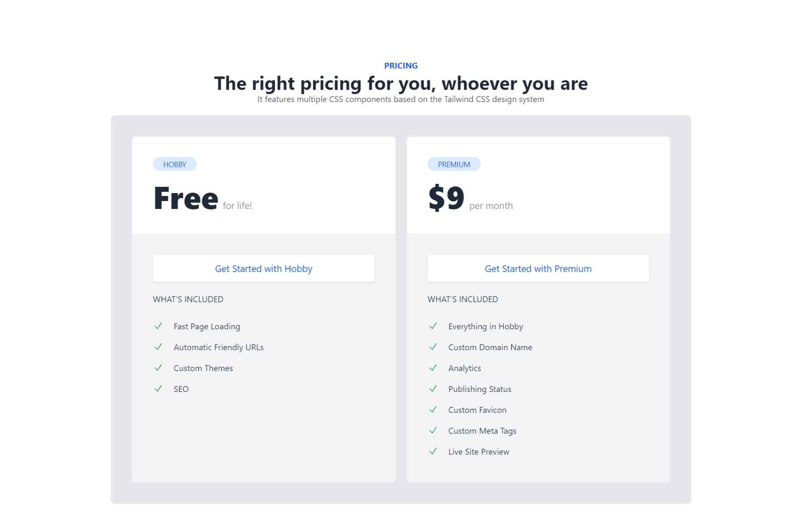Click the checkmark next to Analytics
This screenshot has width=802, height=532.
(433, 368)
